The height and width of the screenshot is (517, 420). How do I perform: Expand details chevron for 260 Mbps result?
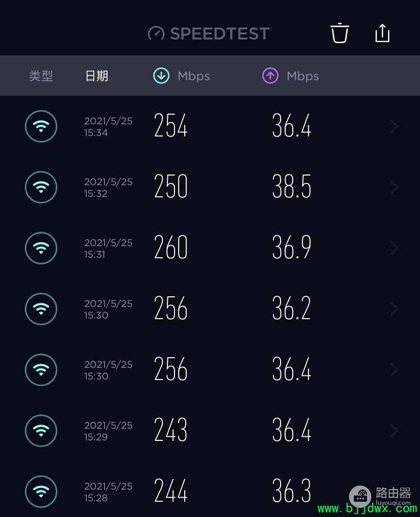pos(394,248)
